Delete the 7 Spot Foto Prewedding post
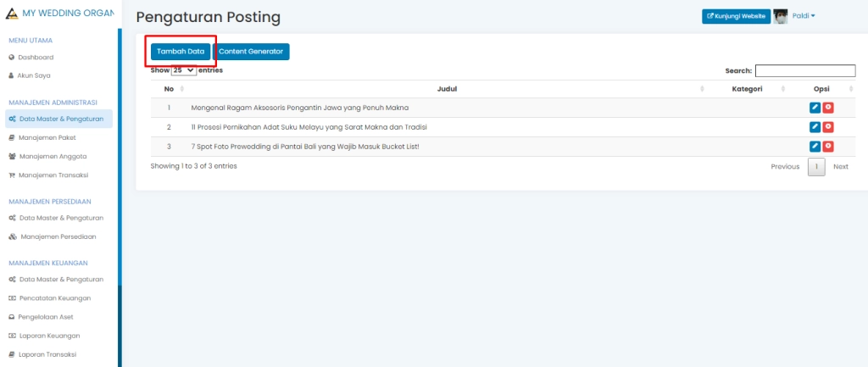 pyautogui.click(x=828, y=147)
